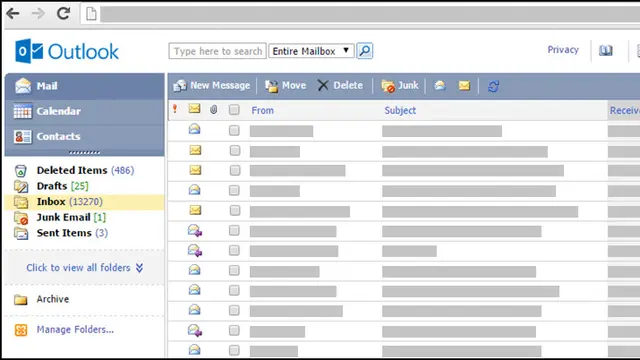Image resolution: width=640 pixels, height=360 pixels.
Task: Click the Delete button
Action: coord(340,86)
